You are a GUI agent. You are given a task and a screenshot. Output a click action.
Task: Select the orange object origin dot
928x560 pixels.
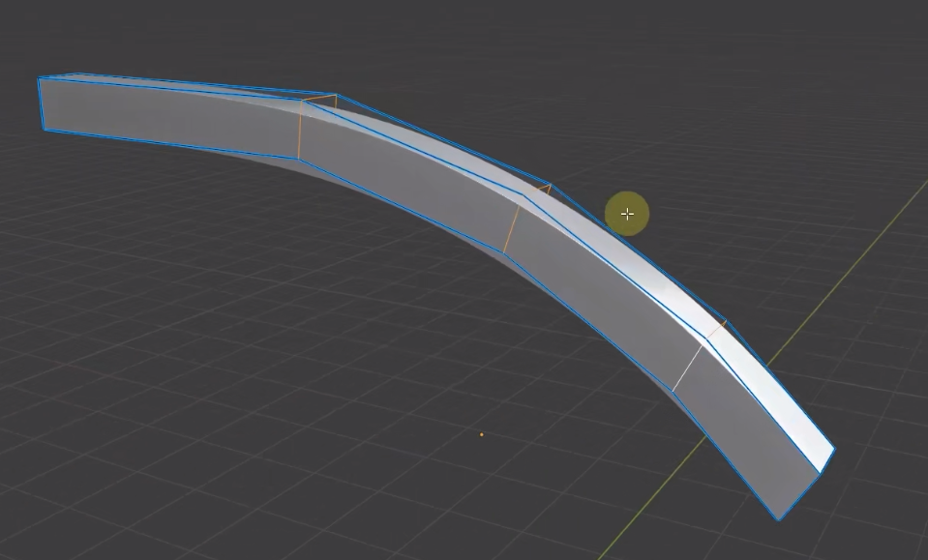coord(481,434)
